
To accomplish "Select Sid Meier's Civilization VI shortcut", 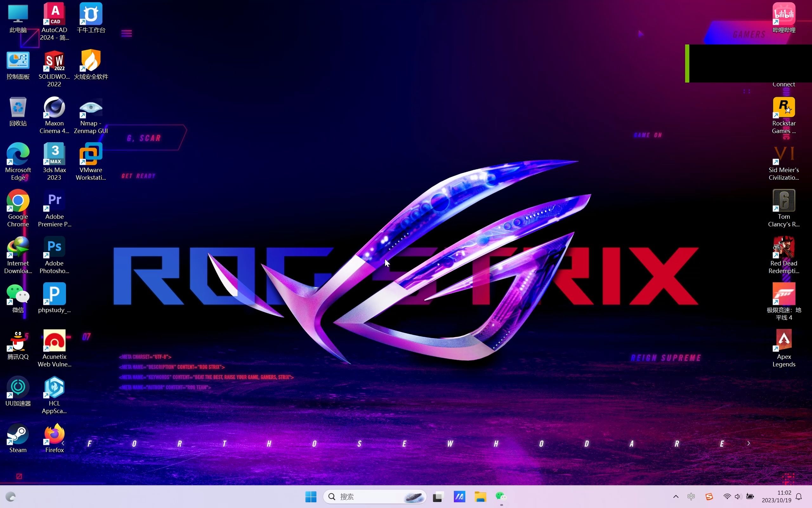I will click(784, 162).
